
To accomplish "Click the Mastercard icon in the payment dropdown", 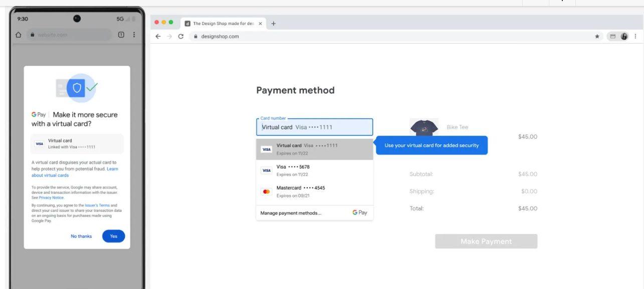I will point(267,190).
